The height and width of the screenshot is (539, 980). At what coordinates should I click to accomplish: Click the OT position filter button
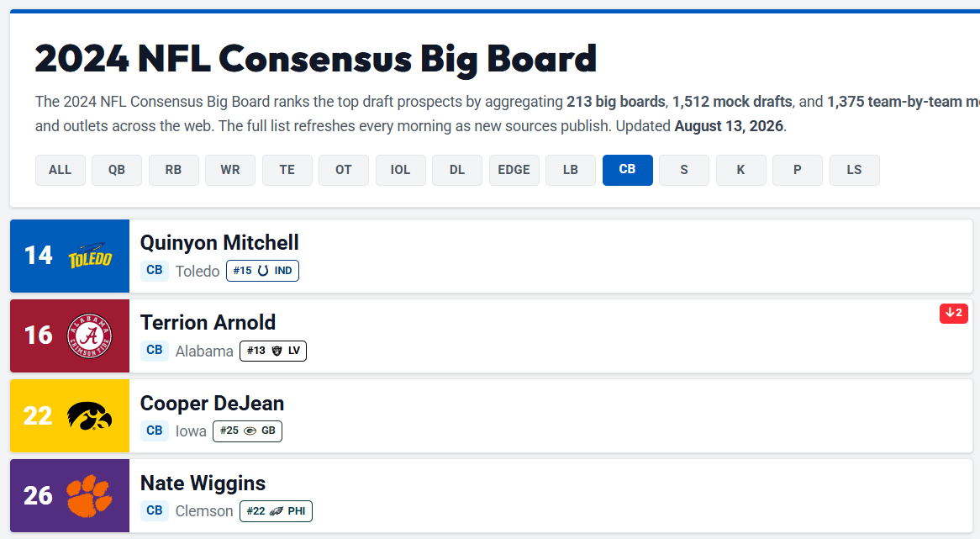344,170
